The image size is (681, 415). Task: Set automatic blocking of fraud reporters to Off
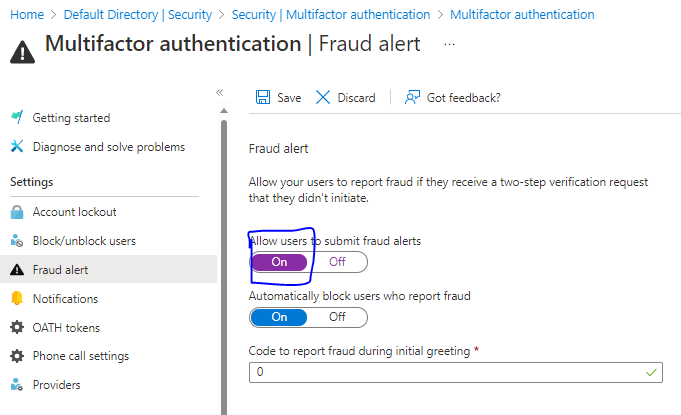[338, 317]
